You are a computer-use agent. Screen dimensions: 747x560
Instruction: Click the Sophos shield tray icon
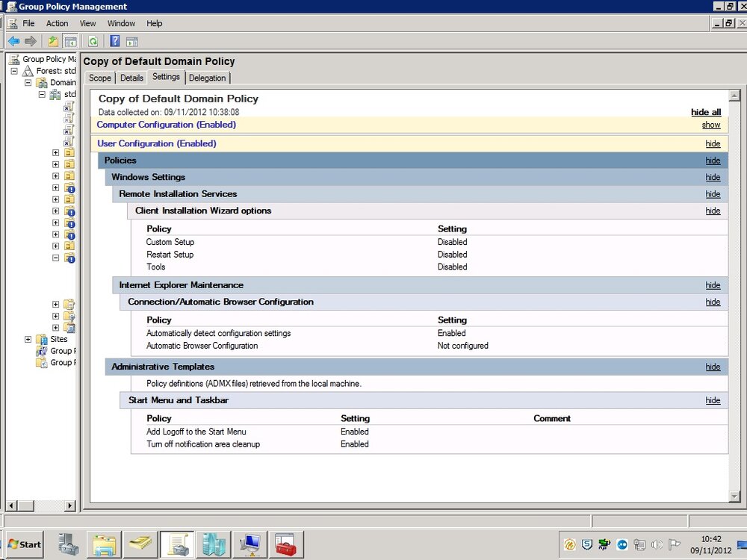pos(587,544)
